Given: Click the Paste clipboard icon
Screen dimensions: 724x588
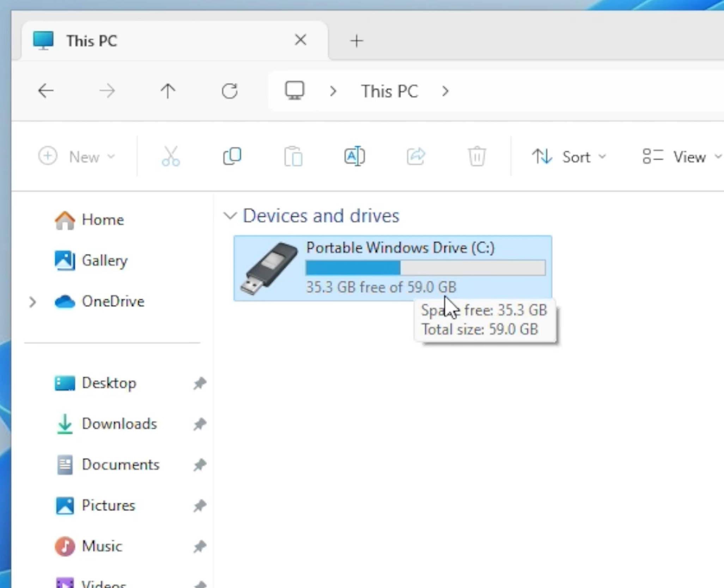Looking at the screenshot, I should (x=293, y=156).
